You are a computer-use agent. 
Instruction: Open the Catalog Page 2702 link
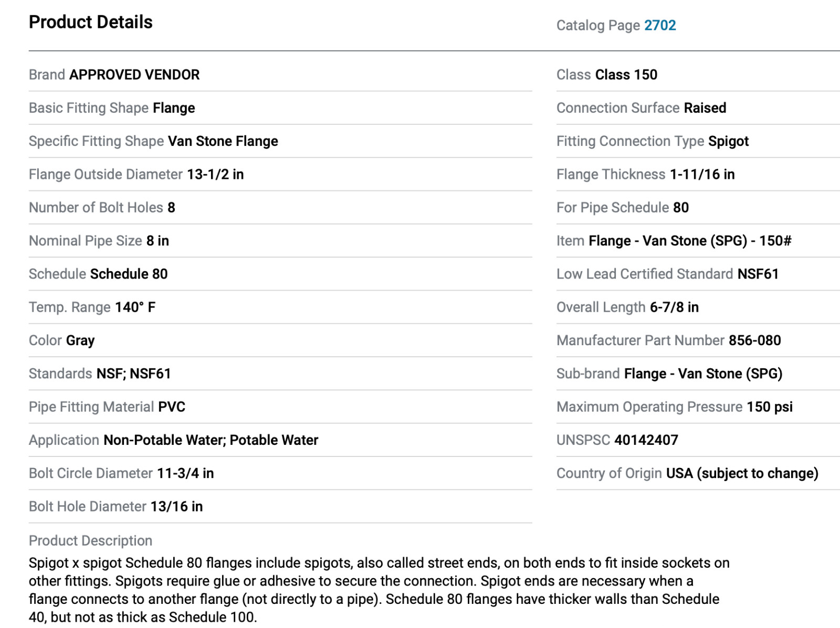pos(660,25)
